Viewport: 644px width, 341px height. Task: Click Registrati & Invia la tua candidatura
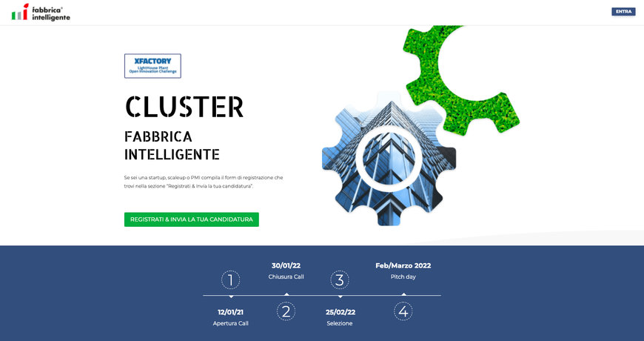click(x=192, y=219)
